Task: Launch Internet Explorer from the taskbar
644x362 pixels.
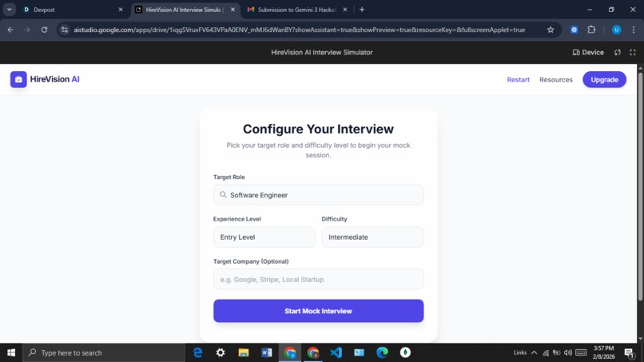Action: tap(197, 352)
